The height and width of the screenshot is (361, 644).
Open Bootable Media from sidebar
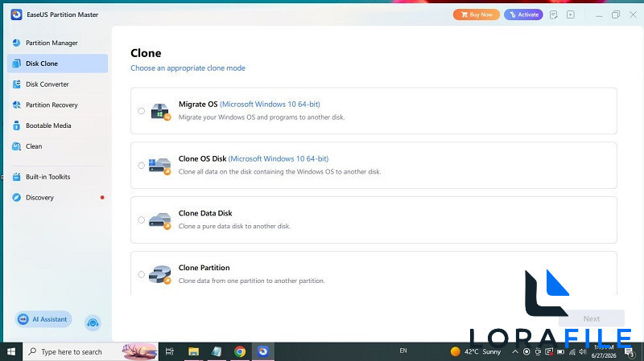click(57, 125)
